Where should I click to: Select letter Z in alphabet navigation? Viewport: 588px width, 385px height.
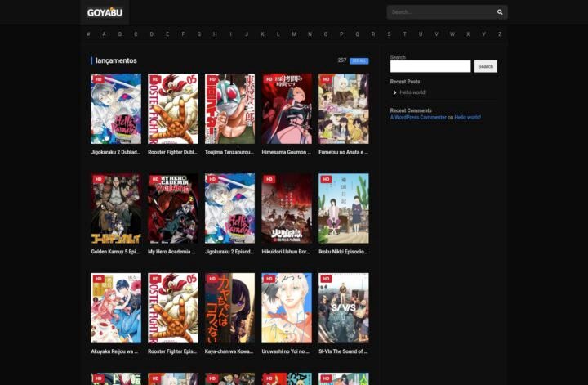tap(500, 34)
